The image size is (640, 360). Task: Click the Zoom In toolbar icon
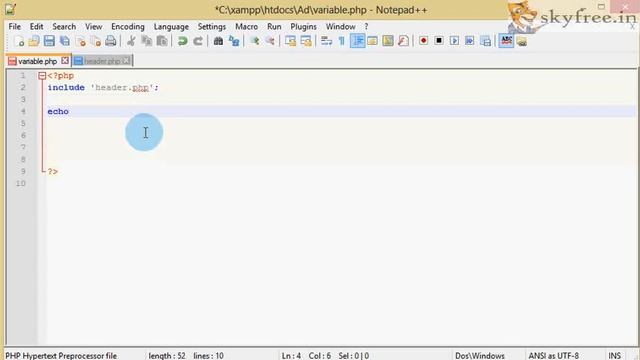[255, 41]
